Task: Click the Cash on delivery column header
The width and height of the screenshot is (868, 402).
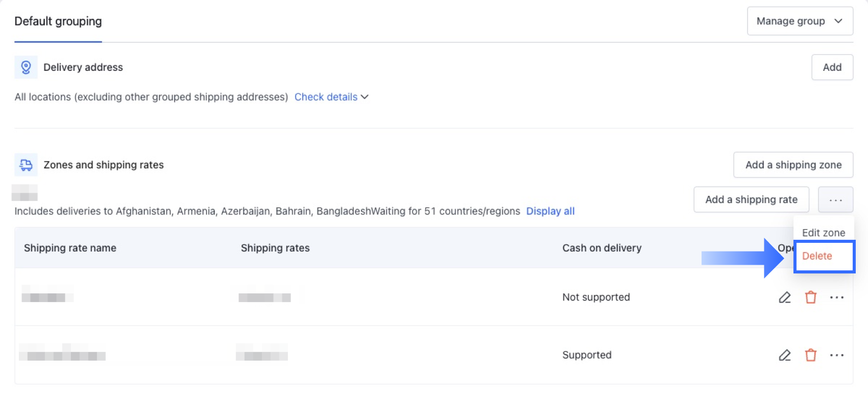Action: pos(602,248)
